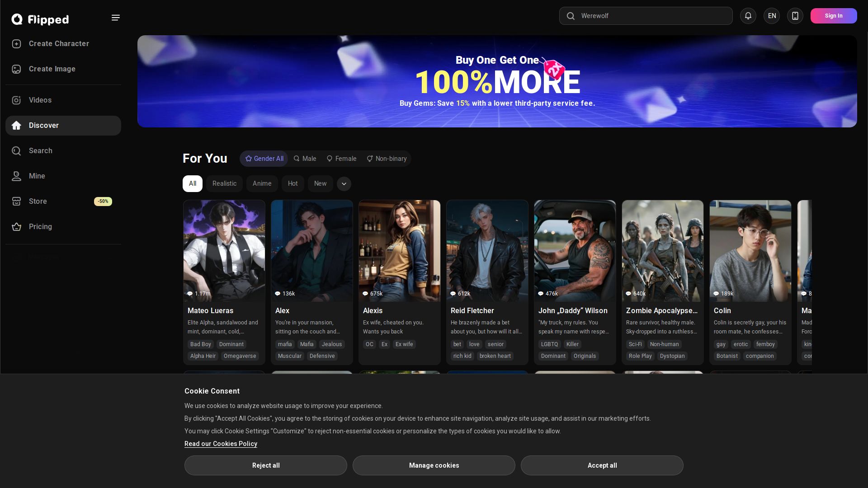Open the Reid Fletcher character thumbnail
Viewport: 868px width, 488px height.
click(x=487, y=251)
